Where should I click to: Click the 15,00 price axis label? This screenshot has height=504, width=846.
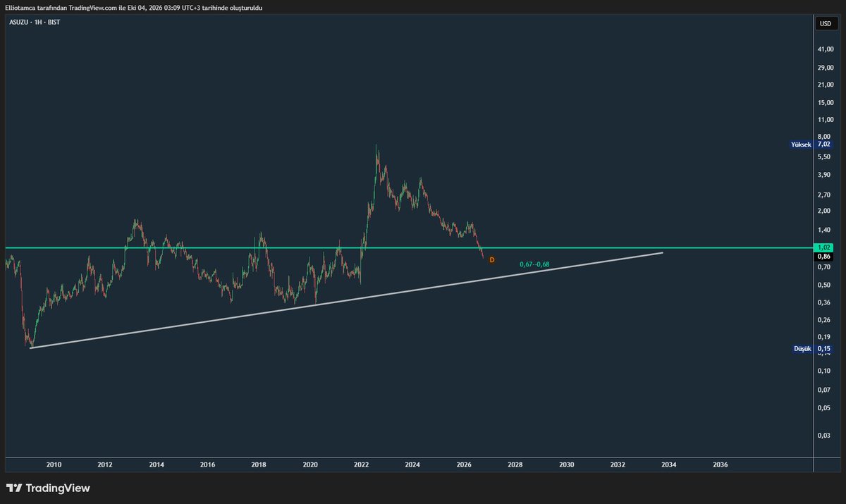(826, 102)
